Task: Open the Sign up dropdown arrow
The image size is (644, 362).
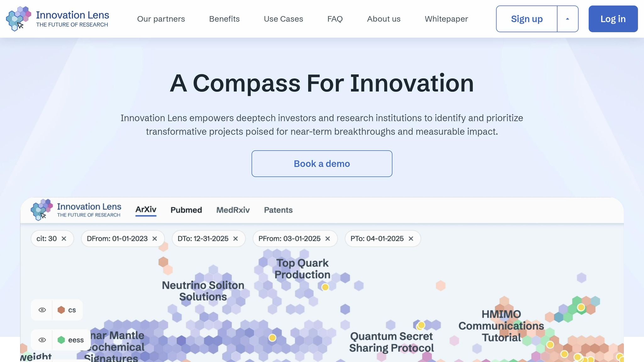Action: click(x=567, y=19)
